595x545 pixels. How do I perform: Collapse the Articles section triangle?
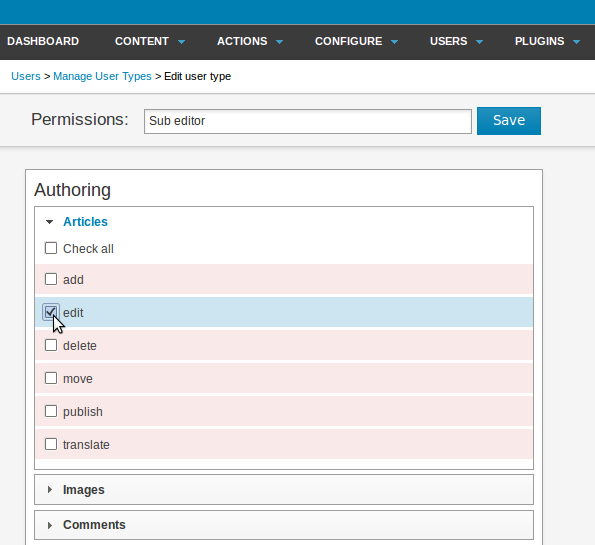[49, 222]
